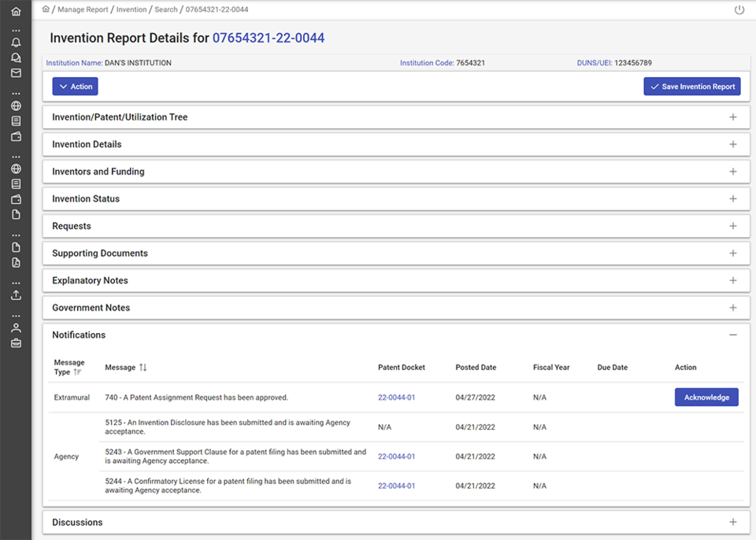Click the home icon in the left sidebar

(x=16, y=12)
